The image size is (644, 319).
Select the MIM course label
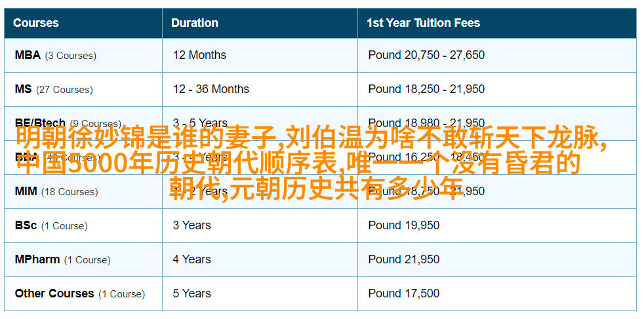[26, 191]
